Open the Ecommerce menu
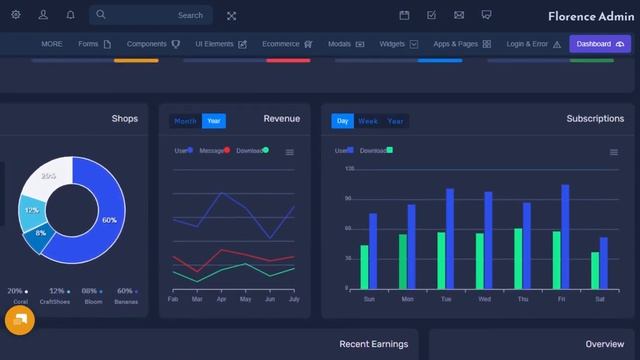640x360 pixels. (287, 44)
